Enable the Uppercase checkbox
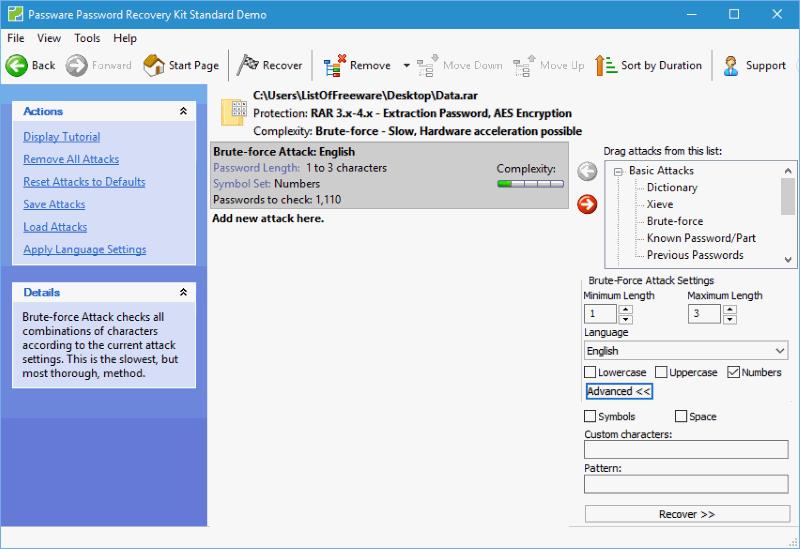Viewport: 800px width, 549px height. click(x=661, y=372)
